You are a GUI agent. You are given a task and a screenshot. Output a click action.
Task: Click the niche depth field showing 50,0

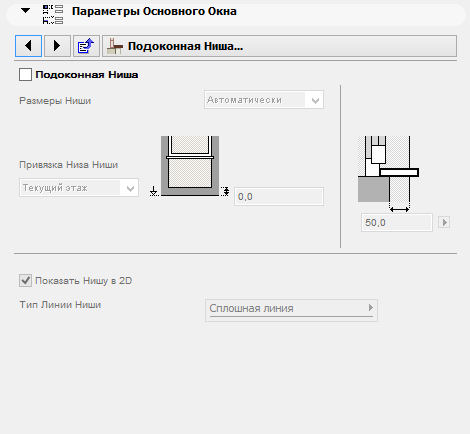click(x=397, y=222)
